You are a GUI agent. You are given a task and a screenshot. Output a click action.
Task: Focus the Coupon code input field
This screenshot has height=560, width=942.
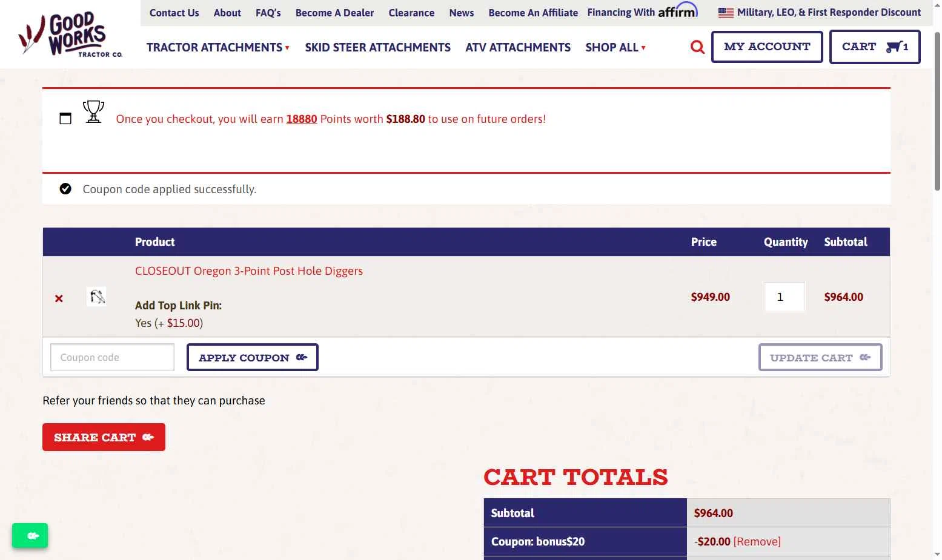pyautogui.click(x=112, y=357)
